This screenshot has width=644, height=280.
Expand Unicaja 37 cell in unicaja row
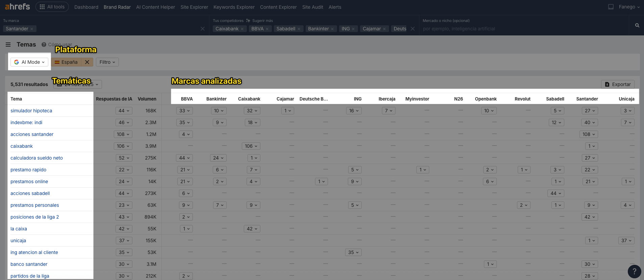(x=626, y=241)
